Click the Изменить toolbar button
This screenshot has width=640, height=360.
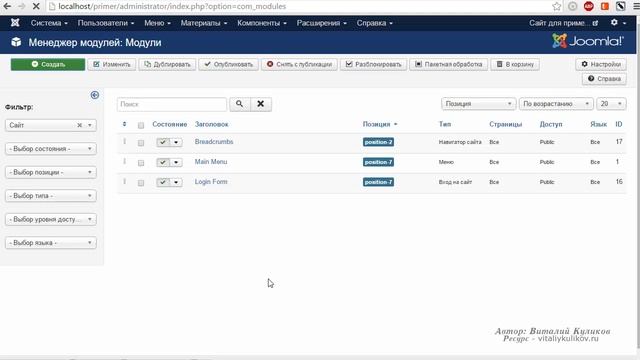pyautogui.click(x=112, y=64)
